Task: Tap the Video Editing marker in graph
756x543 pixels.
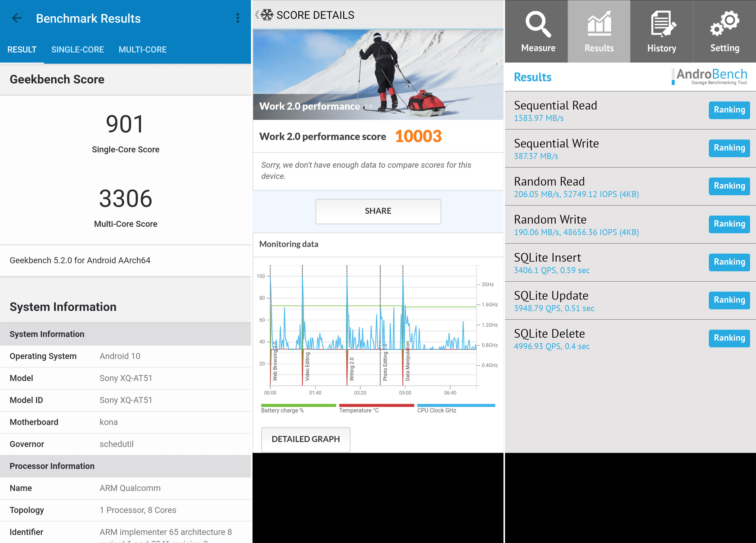Action: (x=307, y=366)
